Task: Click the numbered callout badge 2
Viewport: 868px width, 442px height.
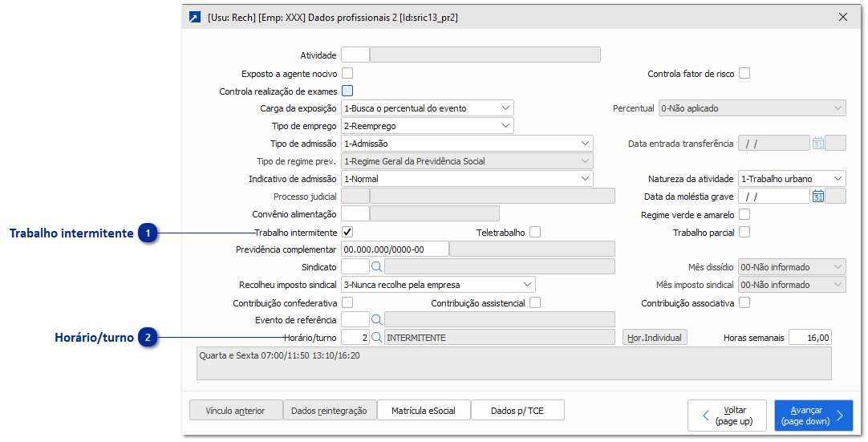Action: (x=148, y=339)
